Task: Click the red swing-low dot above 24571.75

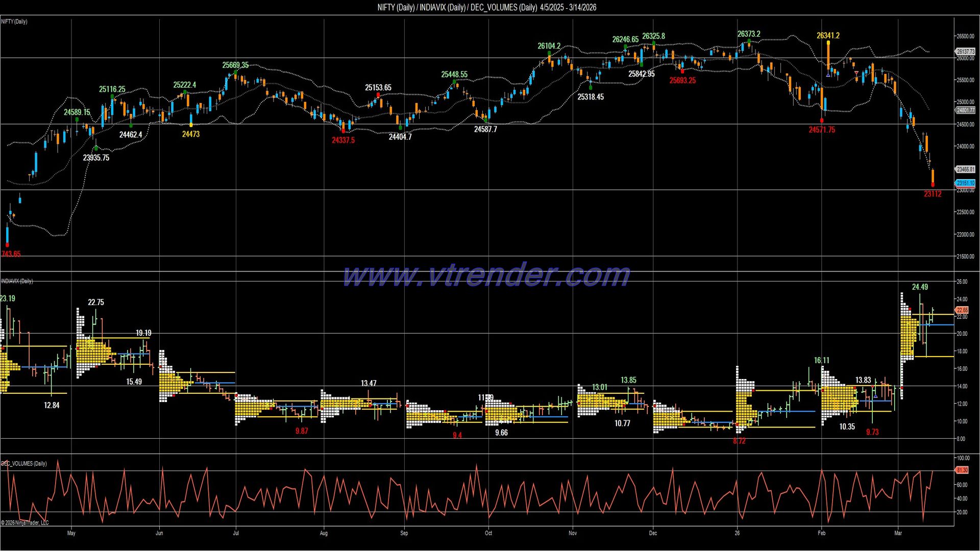Action: tap(822, 121)
